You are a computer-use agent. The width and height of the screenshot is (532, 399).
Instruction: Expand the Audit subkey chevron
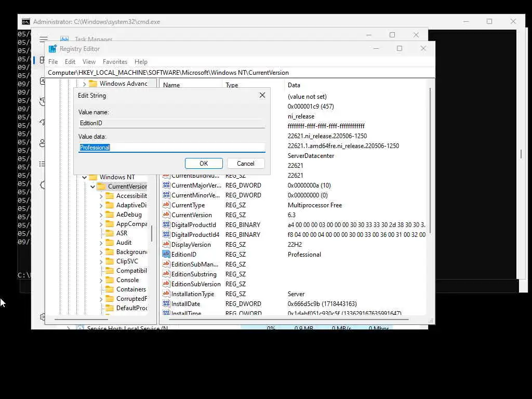pyautogui.click(x=101, y=243)
